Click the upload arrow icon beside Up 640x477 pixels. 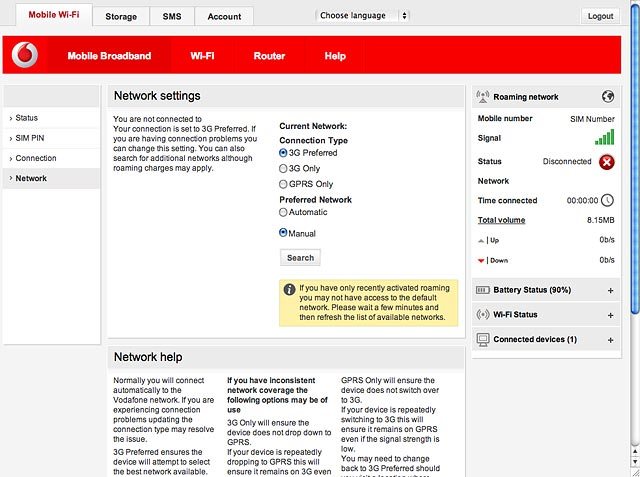pyautogui.click(x=481, y=241)
